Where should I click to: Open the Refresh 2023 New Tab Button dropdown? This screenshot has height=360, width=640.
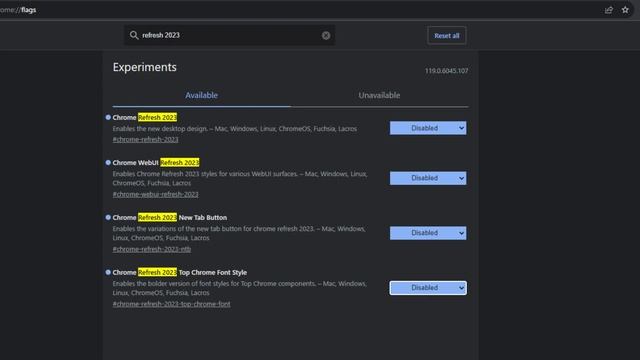click(x=428, y=233)
